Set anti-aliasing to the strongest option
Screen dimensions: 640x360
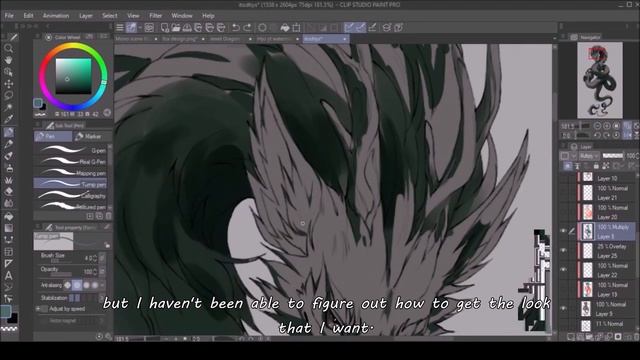(x=95, y=285)
